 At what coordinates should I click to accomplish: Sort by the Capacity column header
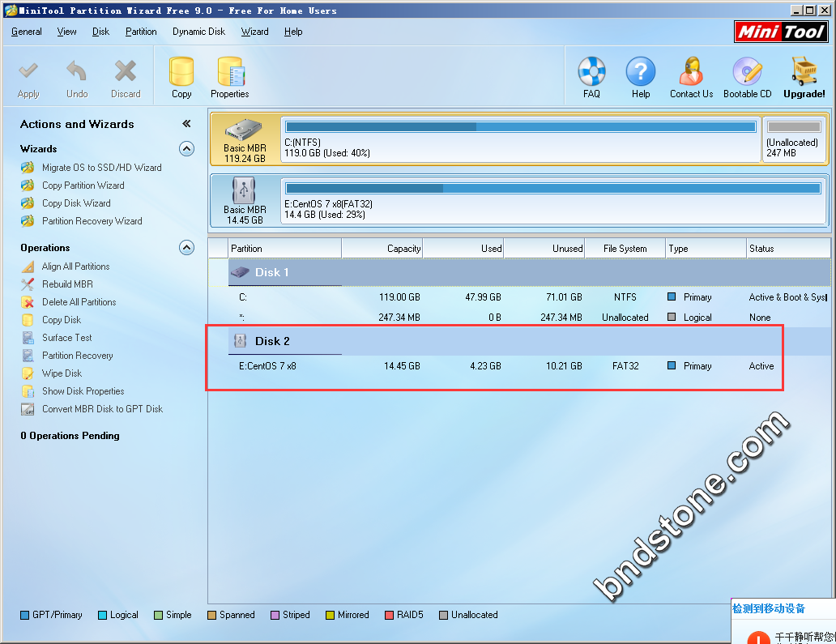[382, 249]
